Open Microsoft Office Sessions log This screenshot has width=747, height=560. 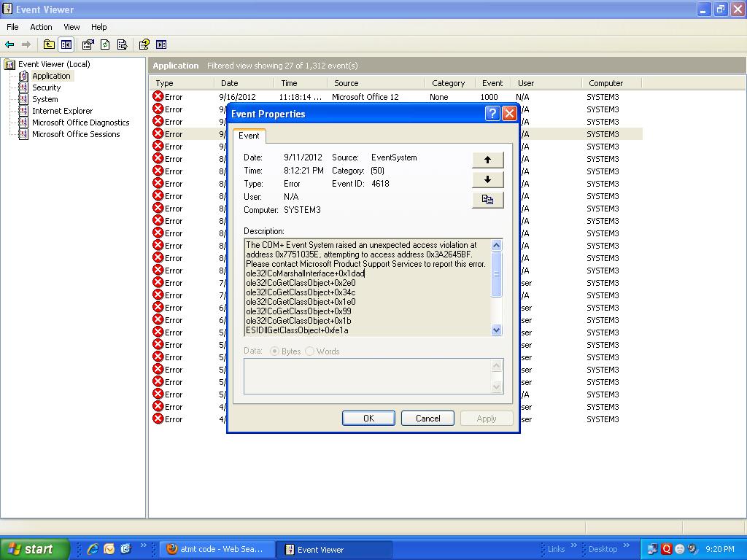tap(76, 134)
